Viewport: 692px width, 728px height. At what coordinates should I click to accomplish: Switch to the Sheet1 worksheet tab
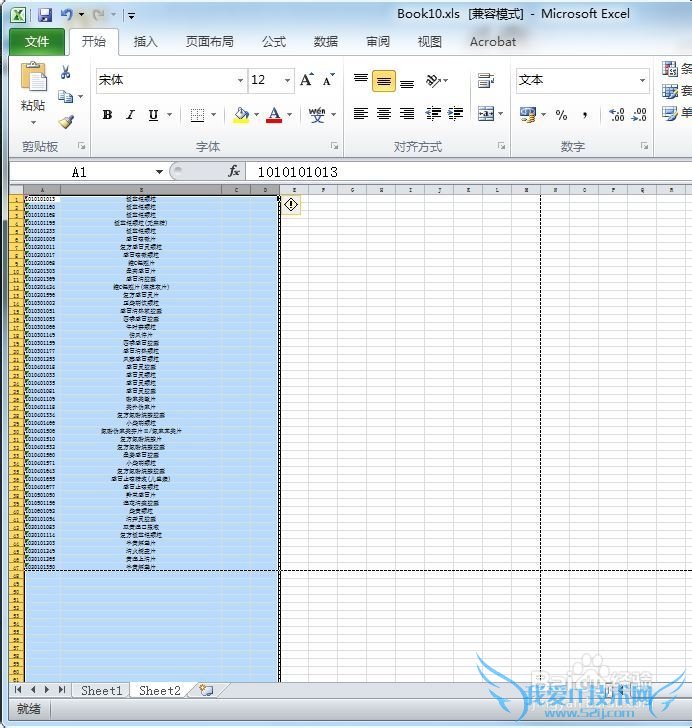(101, 691)
